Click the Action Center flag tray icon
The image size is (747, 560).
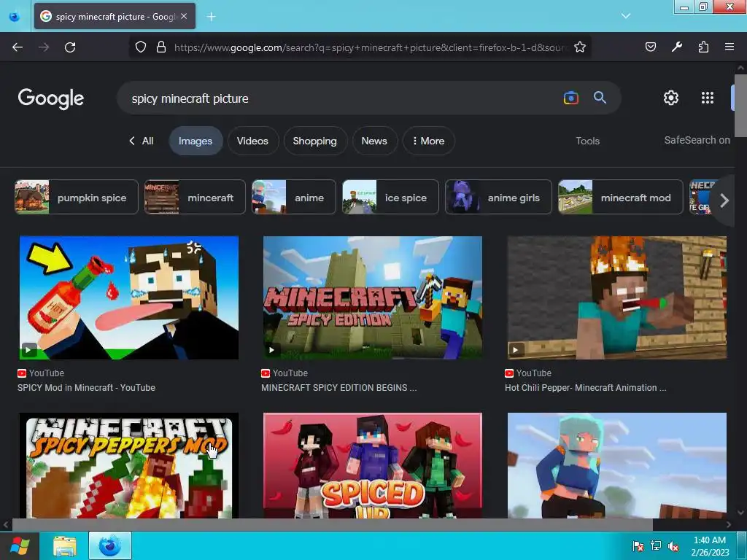point(638,545)
